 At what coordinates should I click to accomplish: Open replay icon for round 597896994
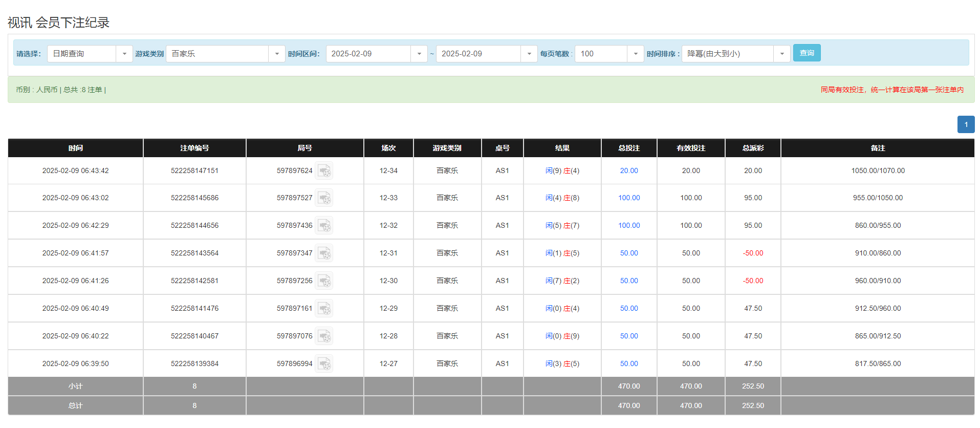pos(323,364)
